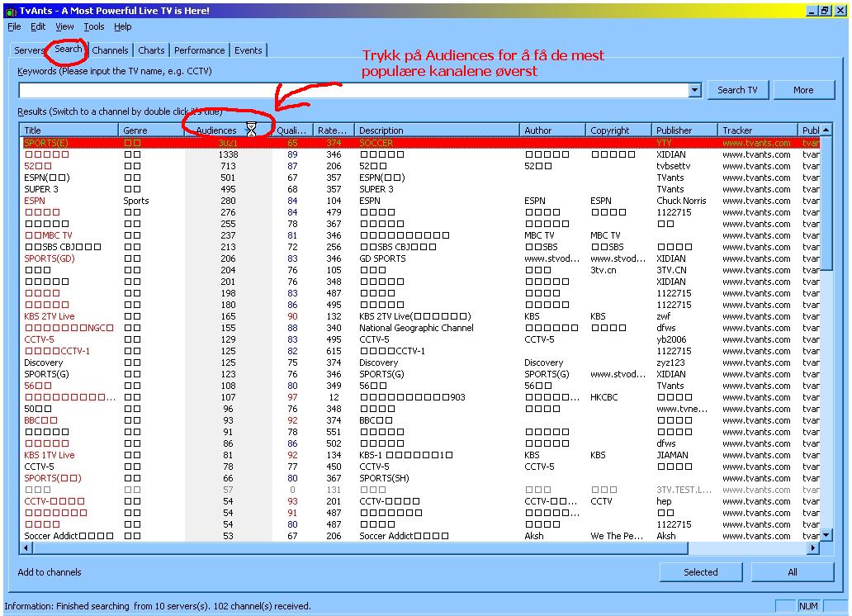Click the NUM indicator in status bar
This screenshot has width=852, height=616.
[x=808, y=606]
